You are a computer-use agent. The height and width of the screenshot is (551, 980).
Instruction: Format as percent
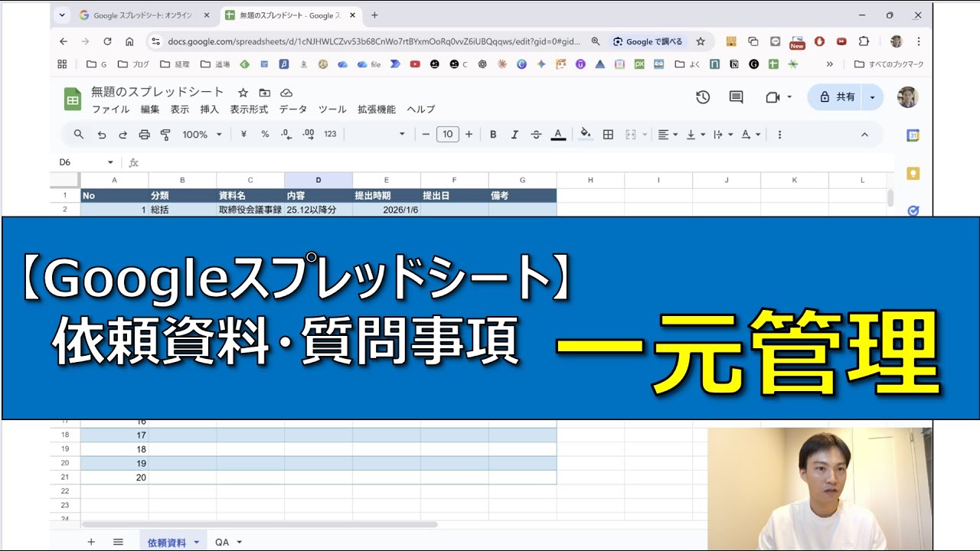[265, 134]
